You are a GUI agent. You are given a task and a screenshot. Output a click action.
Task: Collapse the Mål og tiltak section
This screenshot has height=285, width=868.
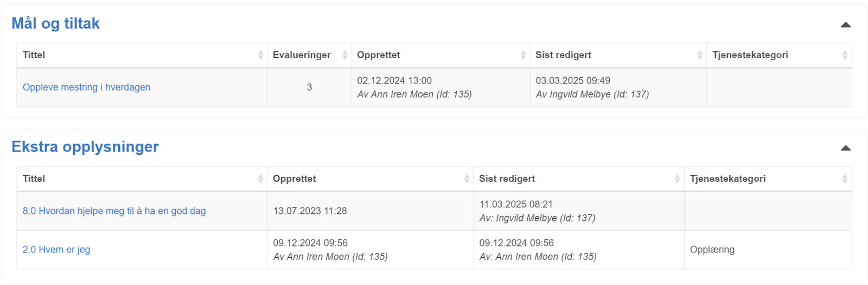click(x=845, y=24)
